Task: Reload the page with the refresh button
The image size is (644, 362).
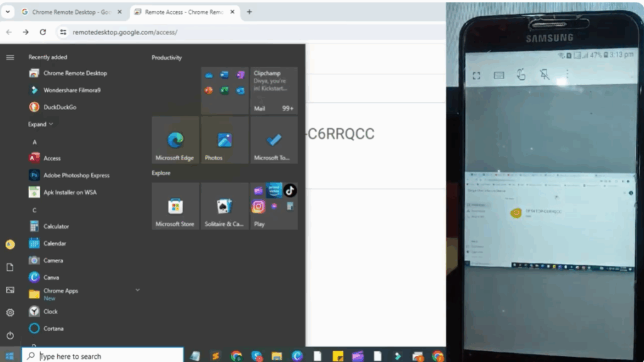Action: [43, 31]
